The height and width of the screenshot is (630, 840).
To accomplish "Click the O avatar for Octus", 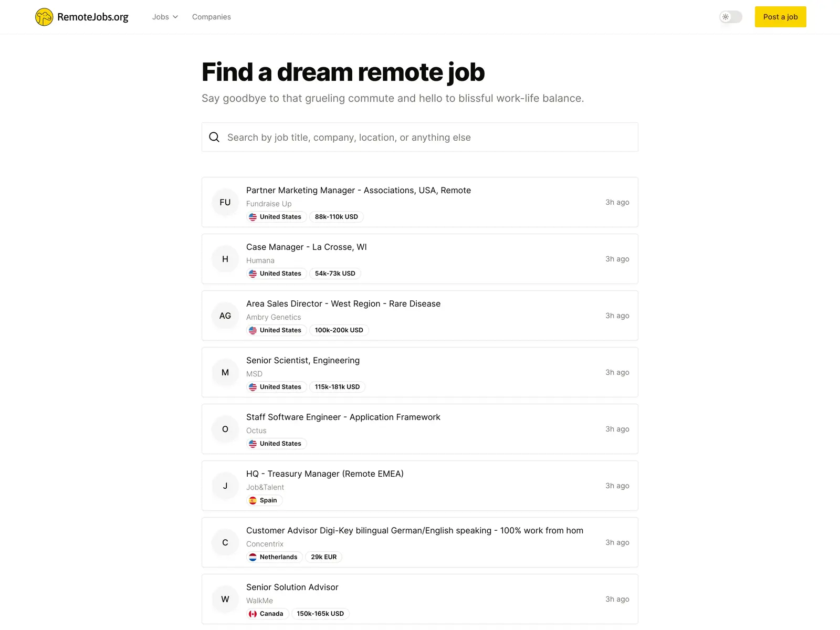I will [x=225, y=429].
